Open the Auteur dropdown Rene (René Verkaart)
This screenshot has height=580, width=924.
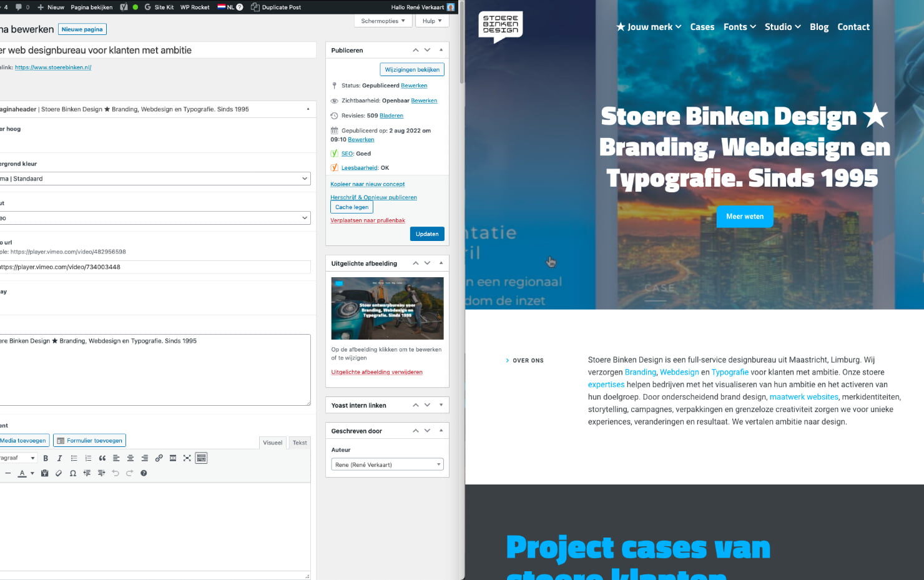pyautogui.click(x=387, y=464)
